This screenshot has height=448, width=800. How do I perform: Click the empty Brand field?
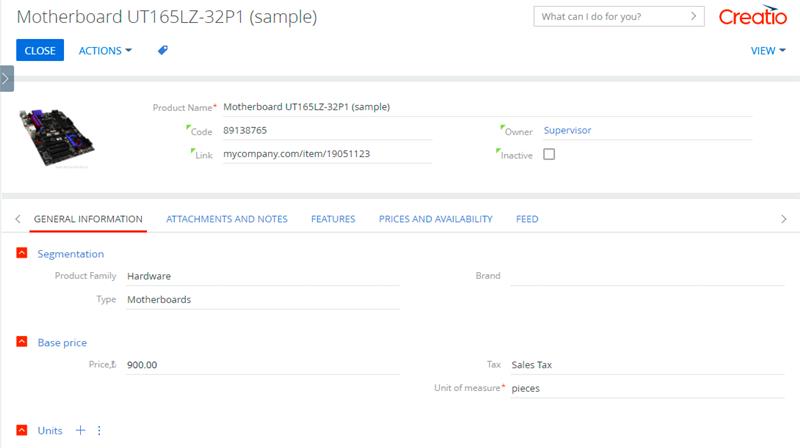coord(647,276)
